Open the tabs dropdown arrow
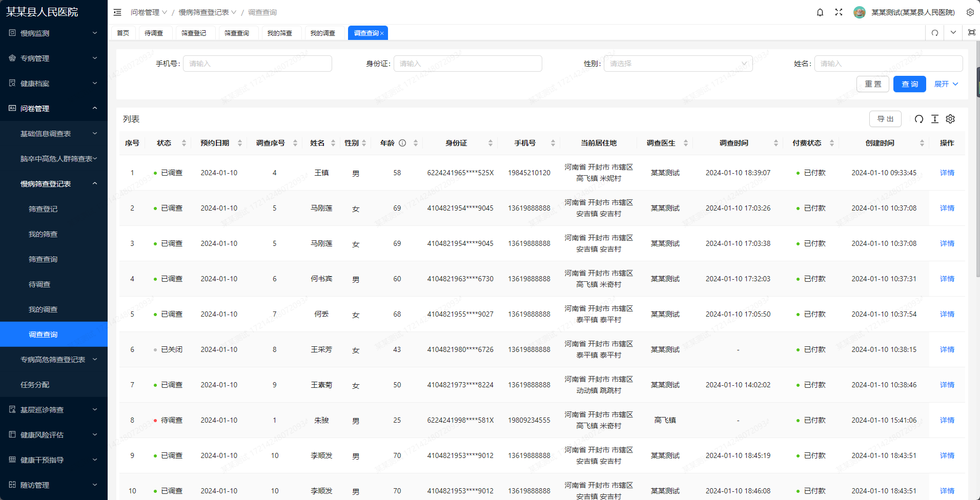 coord(953,32)
